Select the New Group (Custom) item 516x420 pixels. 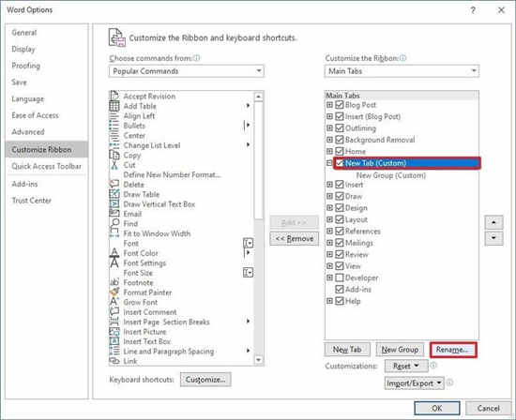391,175
